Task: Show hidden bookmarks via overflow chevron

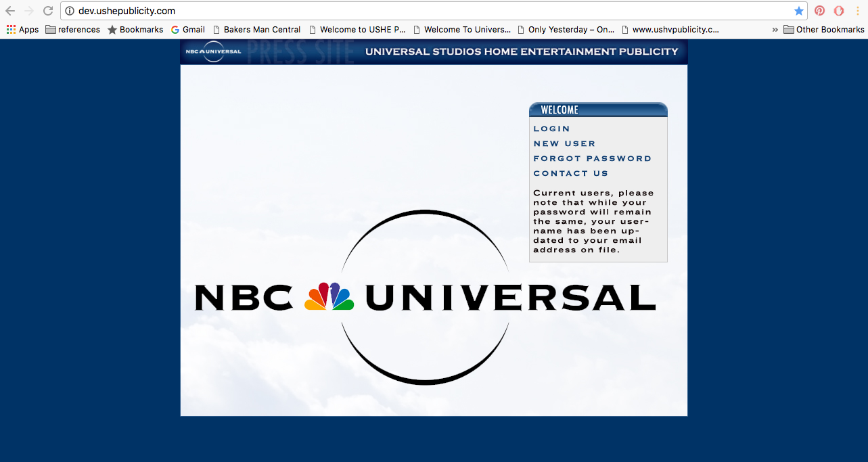Action: (x=775, y=30)
